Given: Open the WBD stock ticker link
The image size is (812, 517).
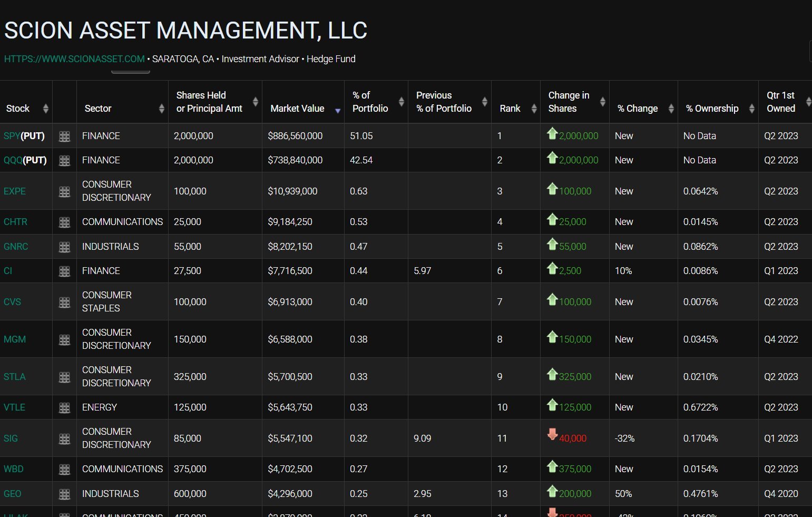Looking at the screenshot, I should [x=14, y=469].
